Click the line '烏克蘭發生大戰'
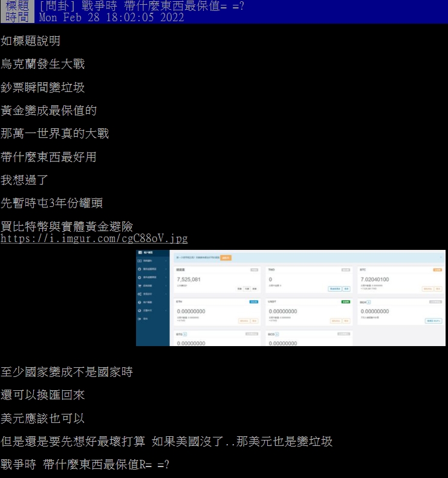This screenshot has width=448, height=478. 43,64
